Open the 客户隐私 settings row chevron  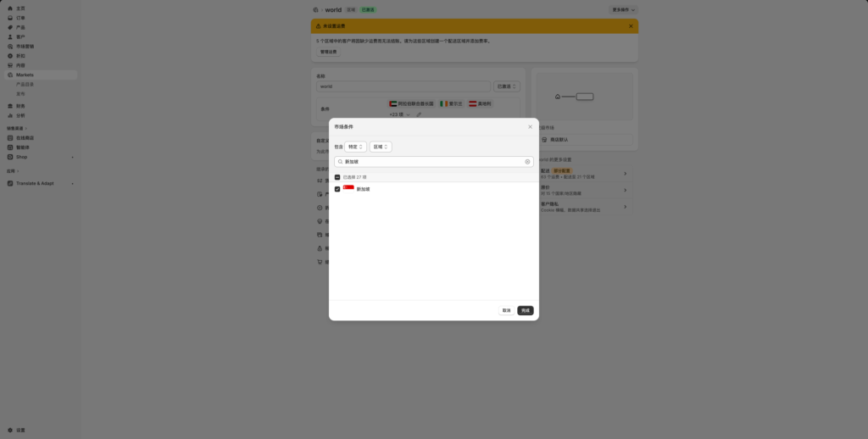tap(625, 207)
